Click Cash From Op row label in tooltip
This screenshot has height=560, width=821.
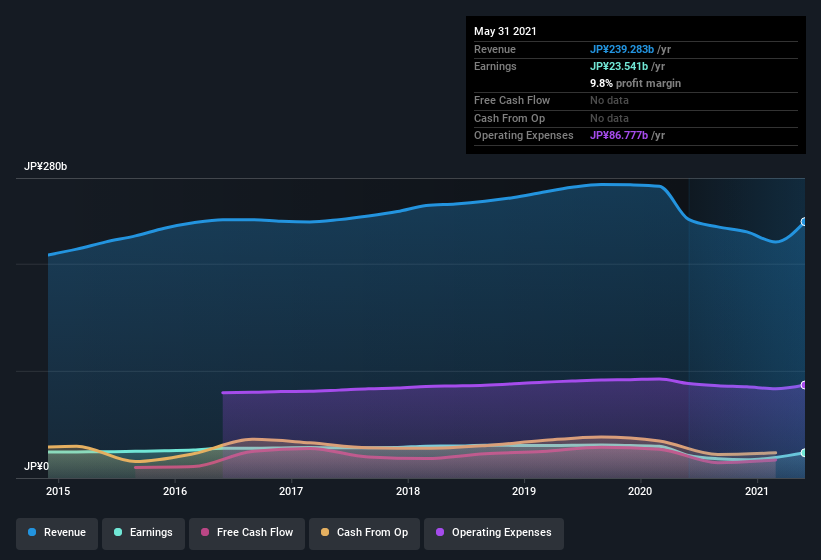tap(509, 118)
